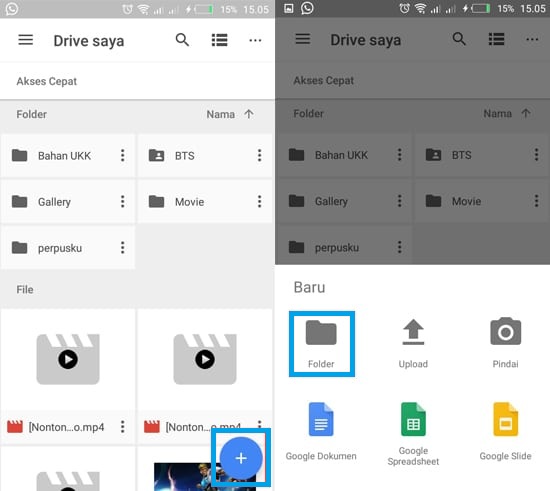Image resolution: width=550 pixels, height=491 pixels.
Task: Tap search icon in right dimmed screen
Action: [459, 39]
